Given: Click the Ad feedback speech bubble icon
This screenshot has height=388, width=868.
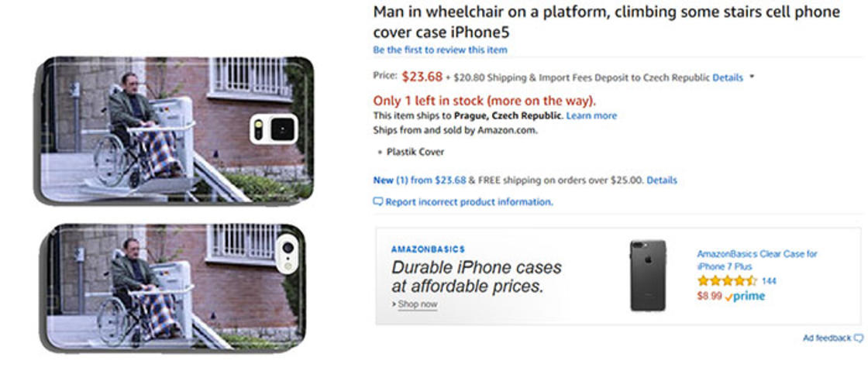Looking at the screenshot, I should 858,338.
